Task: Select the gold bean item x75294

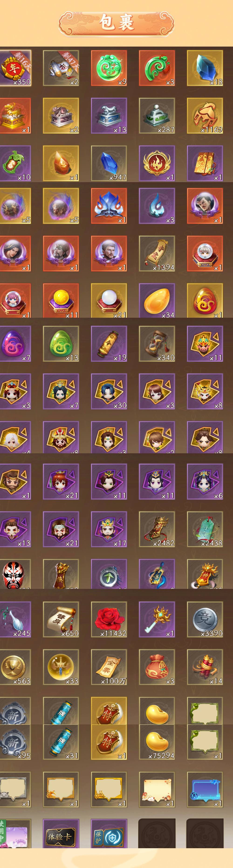Action: (157, 742)
